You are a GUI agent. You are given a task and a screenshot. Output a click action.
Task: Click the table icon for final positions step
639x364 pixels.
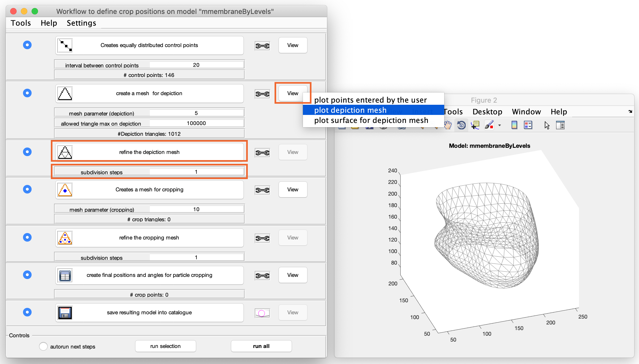click(x=65, y=275)
